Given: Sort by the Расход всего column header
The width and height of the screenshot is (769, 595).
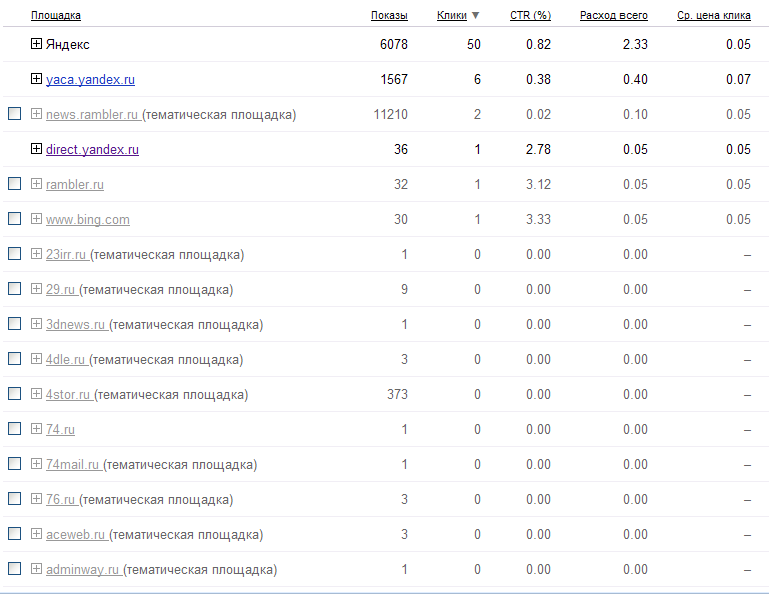Looking at the screenshot, I should [x=614, y=16].
